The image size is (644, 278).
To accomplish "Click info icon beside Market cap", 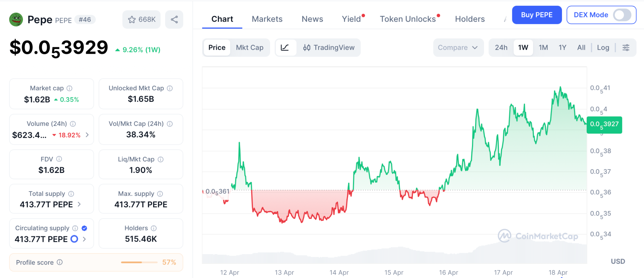I will click(69, 88).
